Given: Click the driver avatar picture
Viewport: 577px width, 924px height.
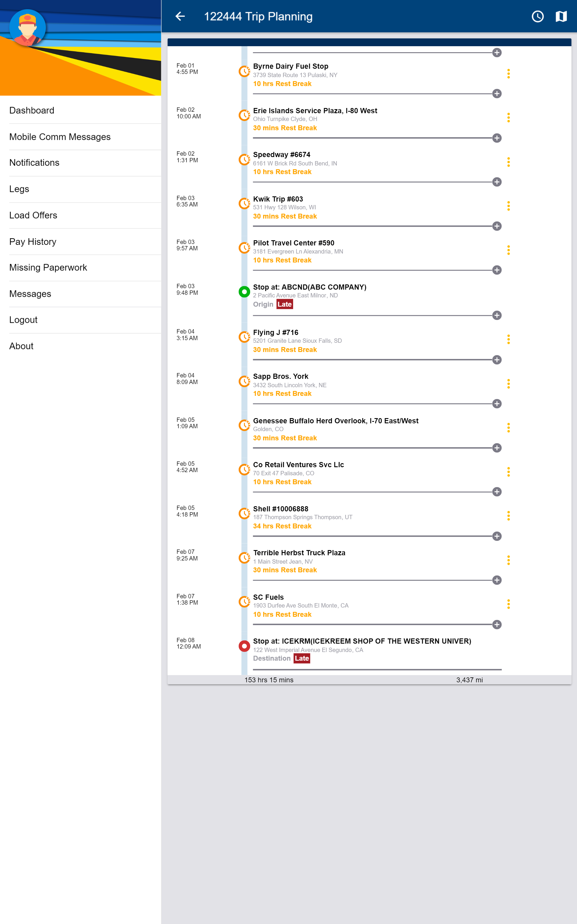Looking at the screenshot, I should [27, 27].
